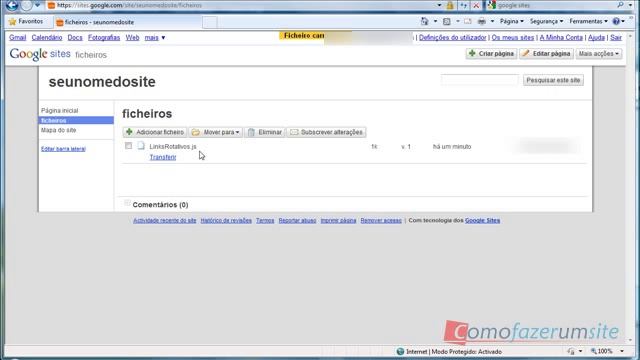Open a new blank tab
This screenshot has width=640, height=360.
point(209,22)
